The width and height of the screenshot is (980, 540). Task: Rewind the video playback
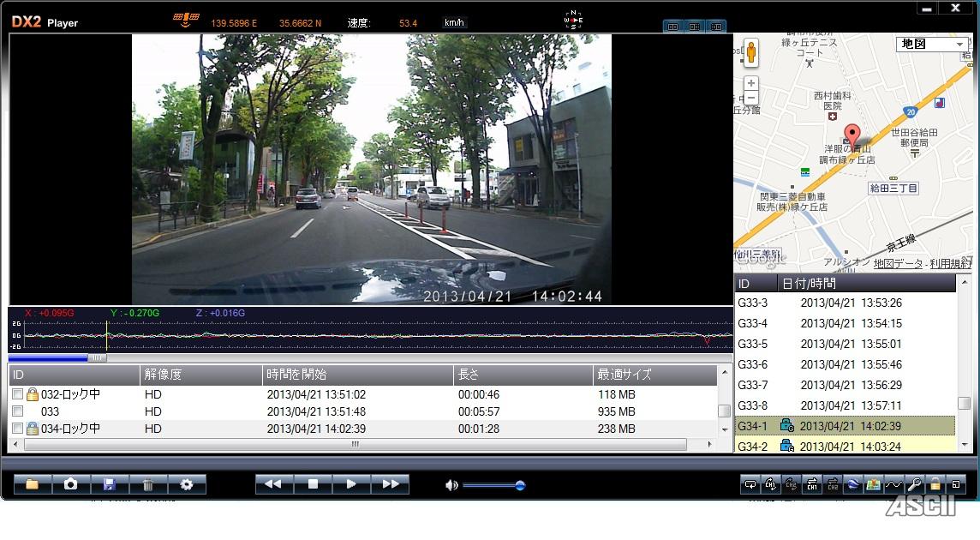(x=274, y=483)
